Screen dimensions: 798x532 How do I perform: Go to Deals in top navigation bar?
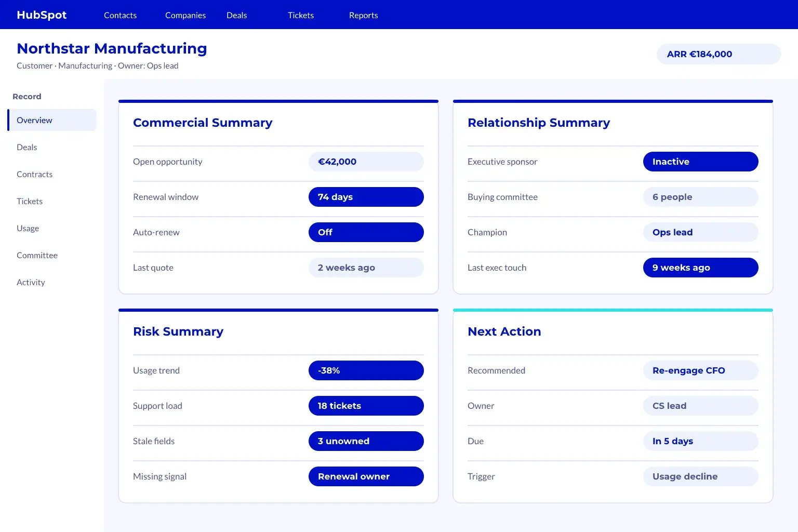(236, 15)
